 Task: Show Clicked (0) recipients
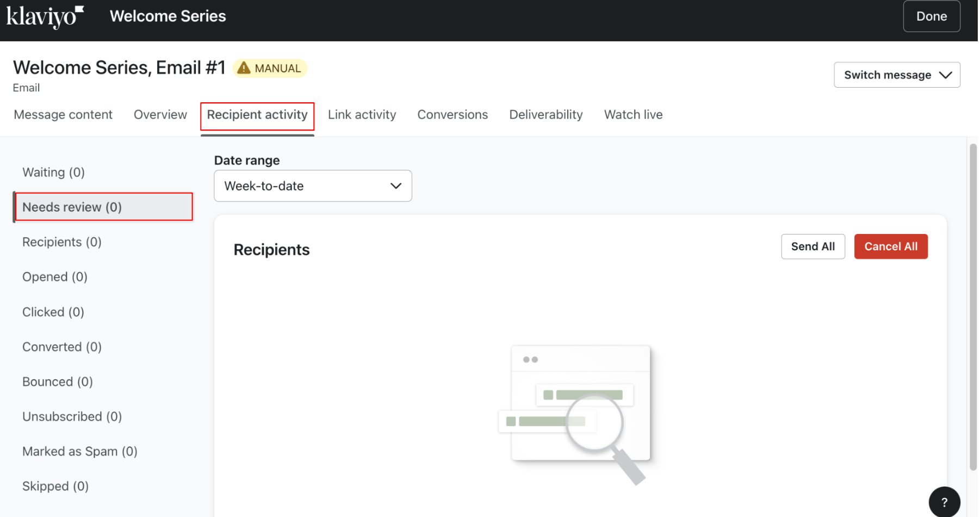coord(53,312)
